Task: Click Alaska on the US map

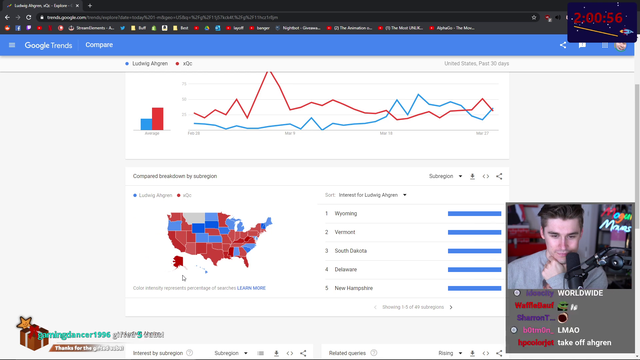Action: pos(178,262)
